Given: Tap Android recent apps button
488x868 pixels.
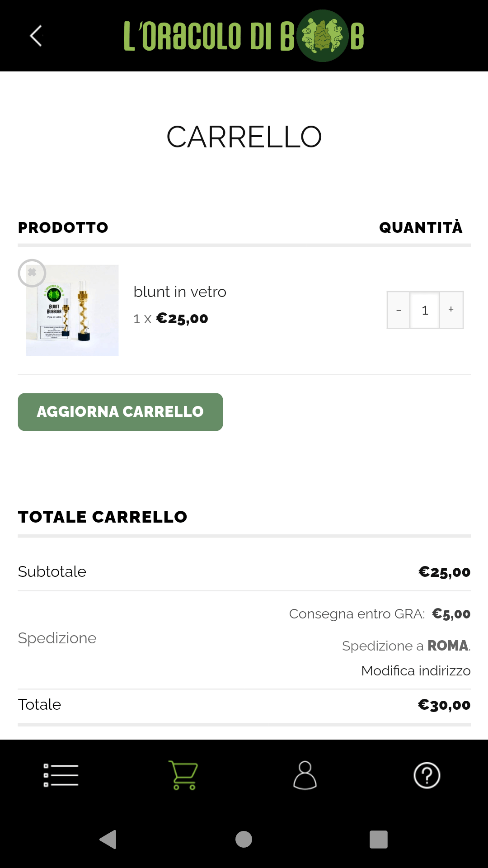Looking at the screenshot, I should (379, 840).
